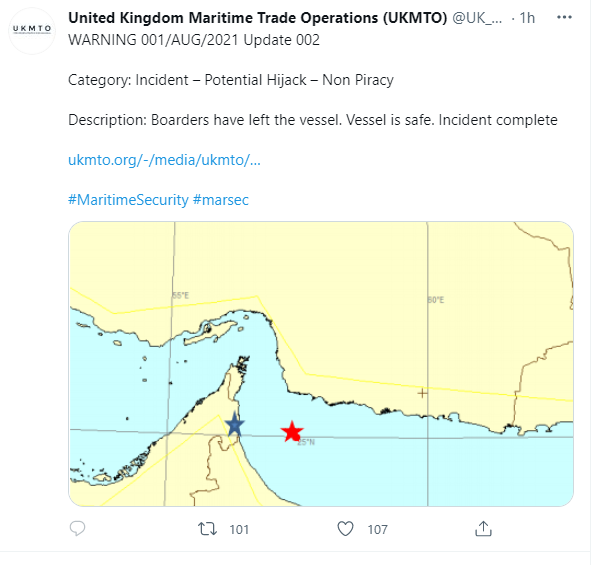
Task: Click the 60°E longitude label on map
Action: click(436, 300)
